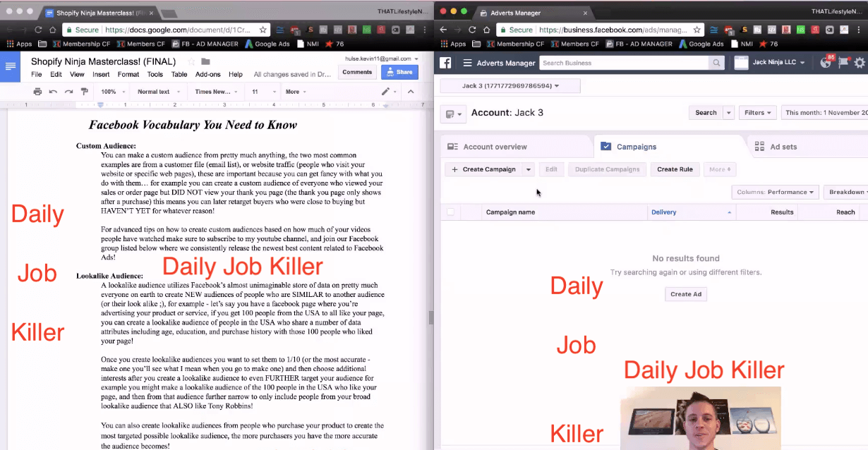This screenshot has width=868, height=450.
Task: Expand the More toolbar options in Docs
Action: coord(296,92)
